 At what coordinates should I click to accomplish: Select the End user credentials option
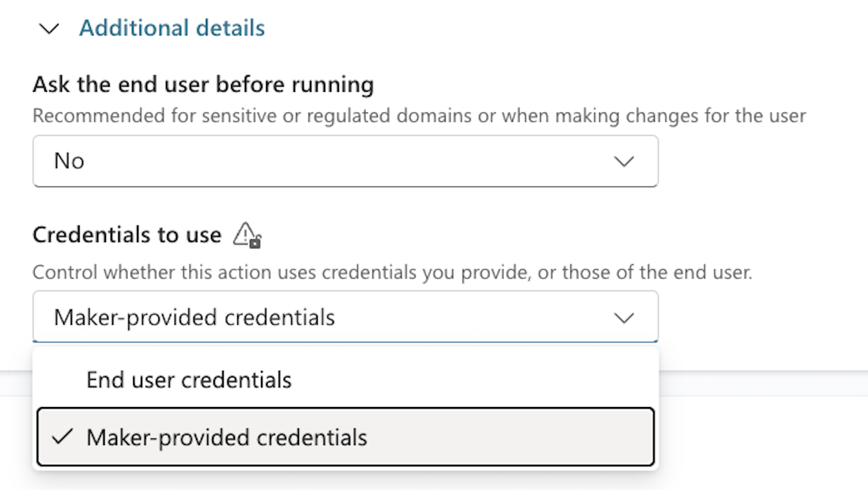(345, 380)
